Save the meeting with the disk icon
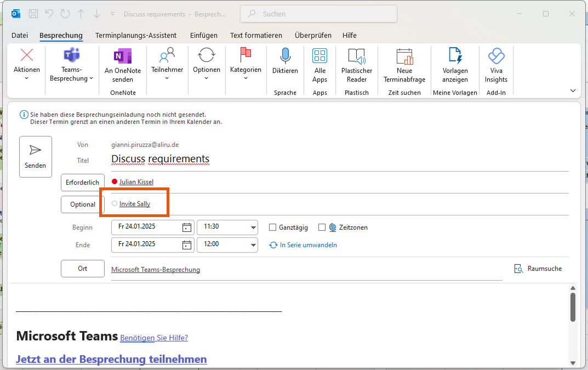 [33, 14]
